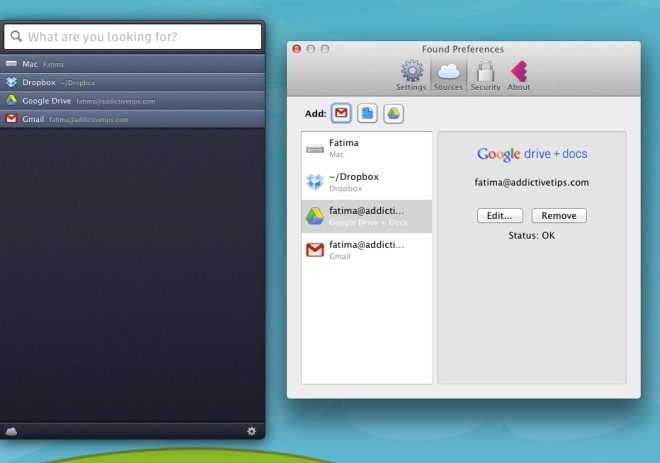
Task: Switch to the Sources tab
Action: [x=448, y=75]
